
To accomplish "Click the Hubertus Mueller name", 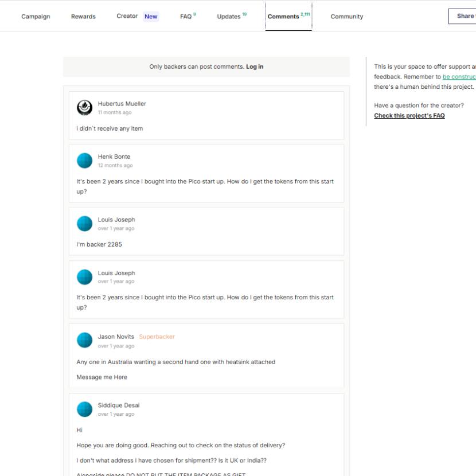I will (x=122, y=104).
